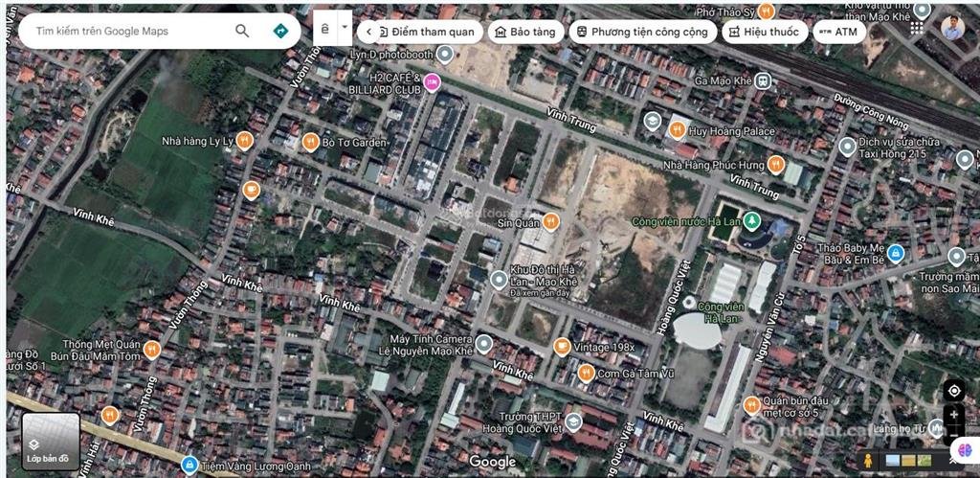Image resolution: width=980 pixels, height=478 pixels.
Task: Select the third imagery thumbnail beside the pegman
Action: point(924,461)
